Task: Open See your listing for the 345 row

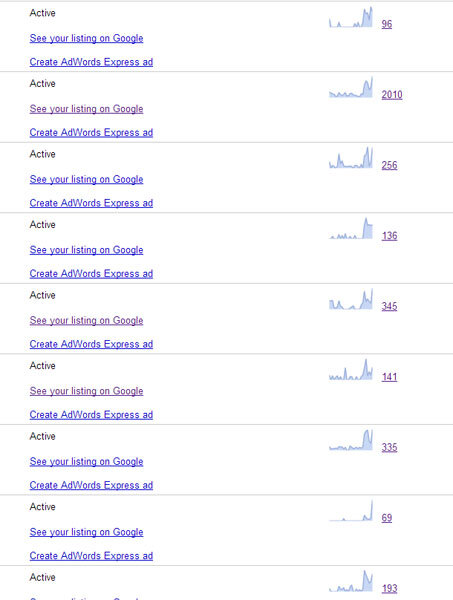Action: click(x=86, y=321)
